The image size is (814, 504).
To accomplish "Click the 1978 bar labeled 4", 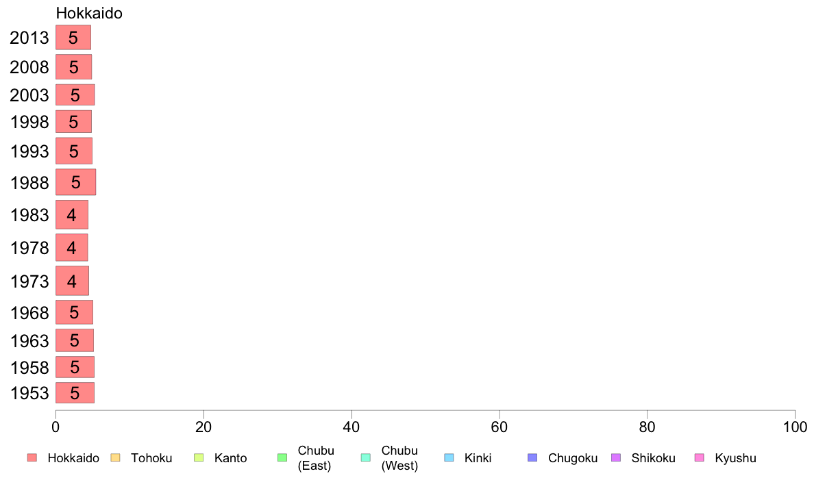I will tap(72, 248).
